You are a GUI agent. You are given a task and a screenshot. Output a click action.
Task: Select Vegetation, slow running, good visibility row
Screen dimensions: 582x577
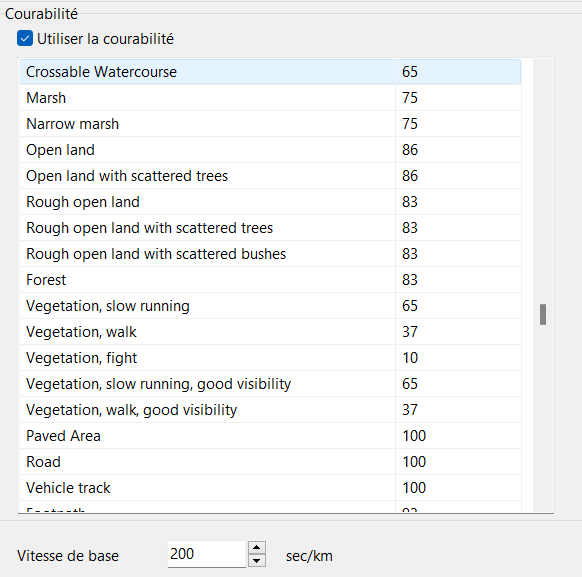tap(270, 383)
